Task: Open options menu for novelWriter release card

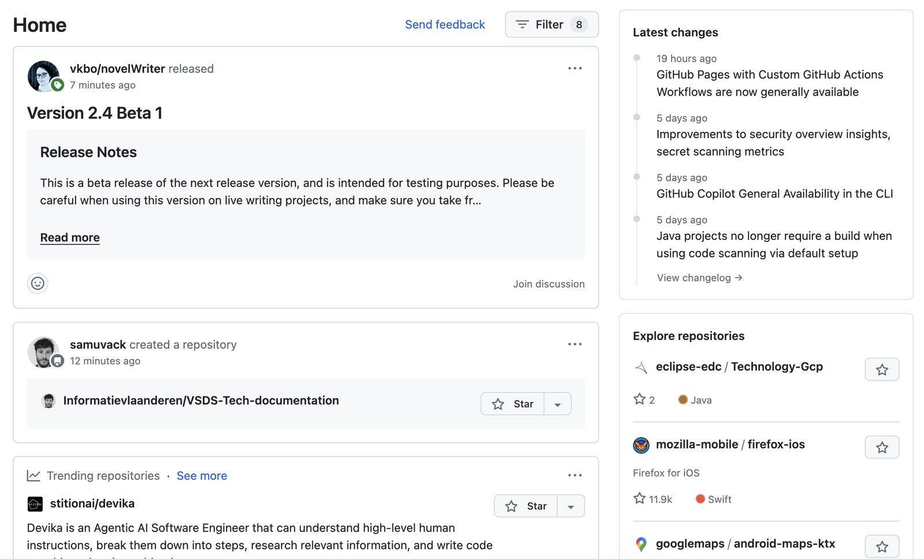Action: point(575,68)
